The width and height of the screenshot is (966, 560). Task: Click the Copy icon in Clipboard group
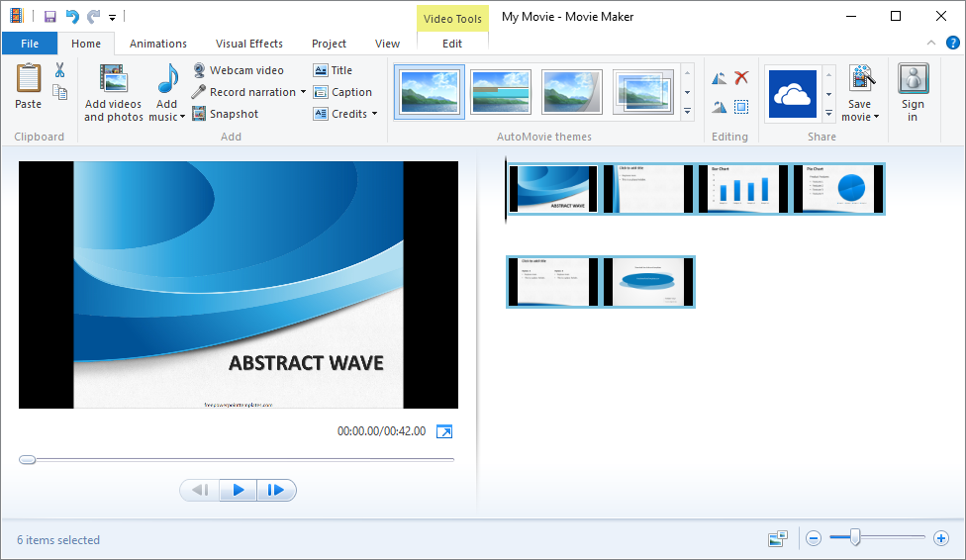coord(59,92)
